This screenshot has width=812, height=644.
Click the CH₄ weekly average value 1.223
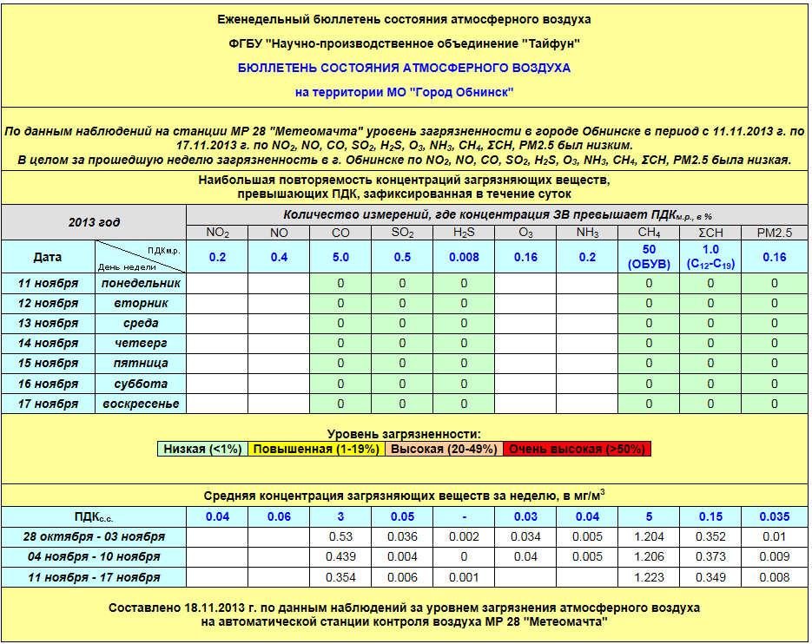(x=650, y=577)
